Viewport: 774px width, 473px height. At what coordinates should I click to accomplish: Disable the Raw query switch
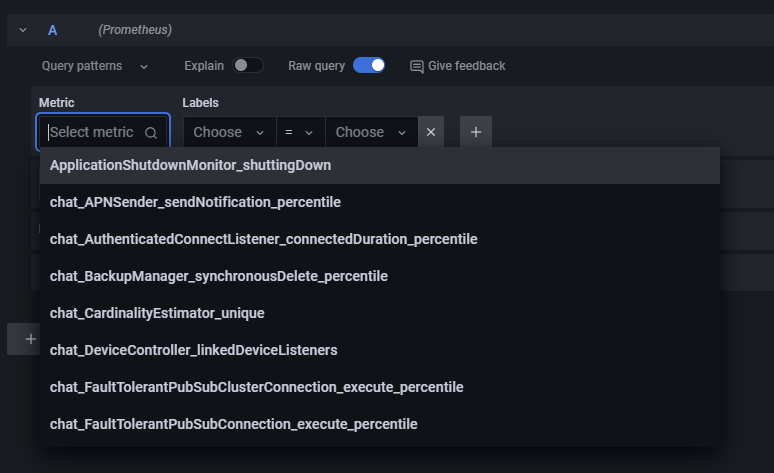[x=369, y=66]
